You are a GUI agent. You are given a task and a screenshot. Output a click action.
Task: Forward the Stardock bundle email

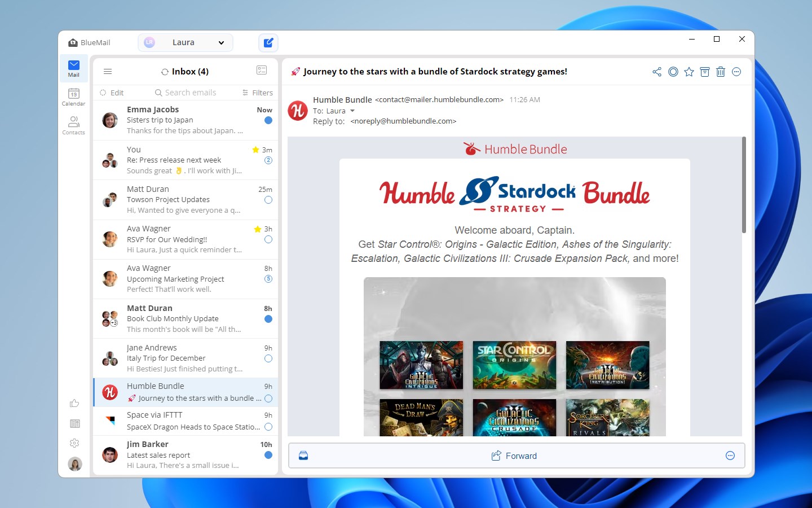(x=514, y=456)
